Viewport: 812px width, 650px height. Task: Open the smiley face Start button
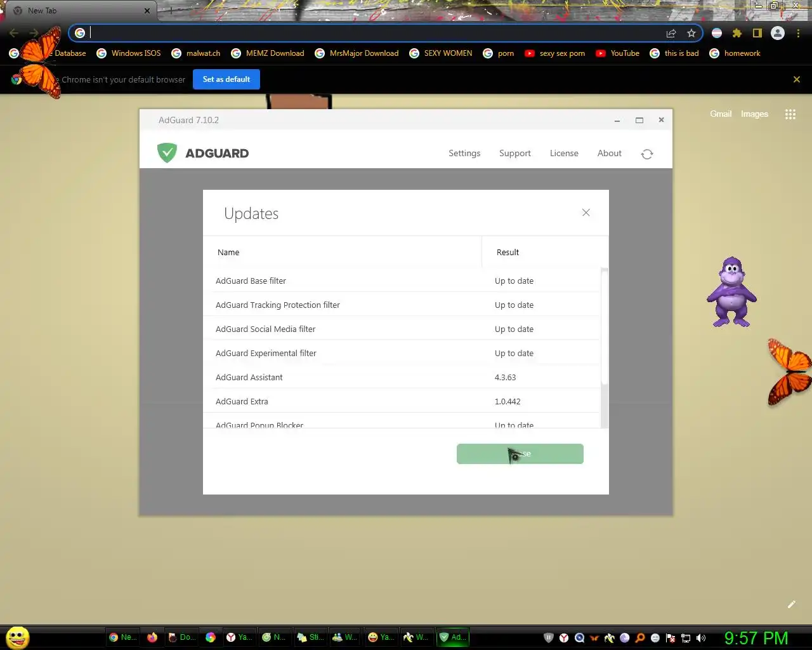[x=17, y=637]
